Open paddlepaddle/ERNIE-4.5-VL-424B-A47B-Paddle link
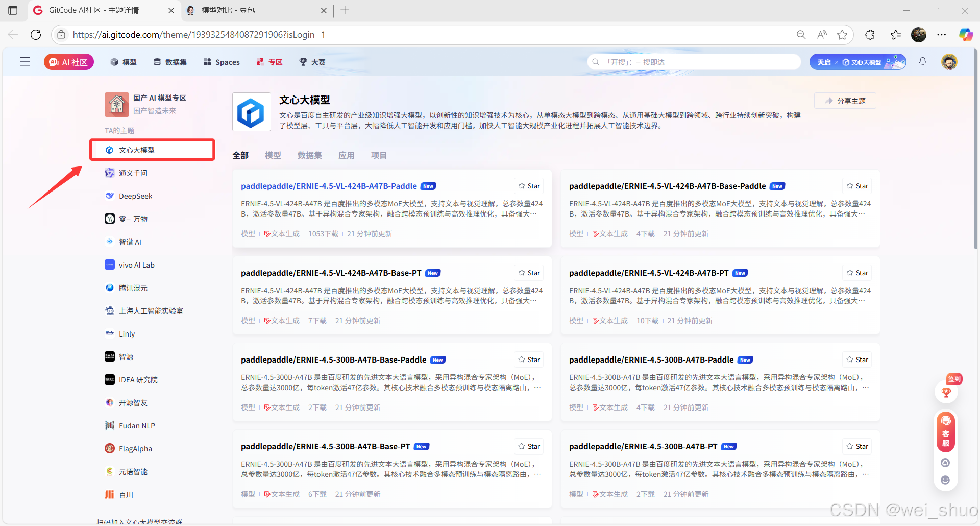 (329, 186)
